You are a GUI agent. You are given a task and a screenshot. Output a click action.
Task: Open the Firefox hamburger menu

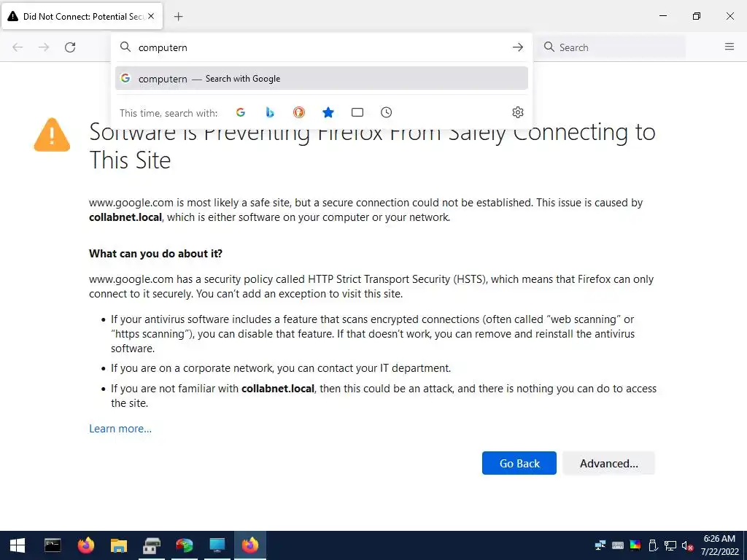tap(729, 47)
